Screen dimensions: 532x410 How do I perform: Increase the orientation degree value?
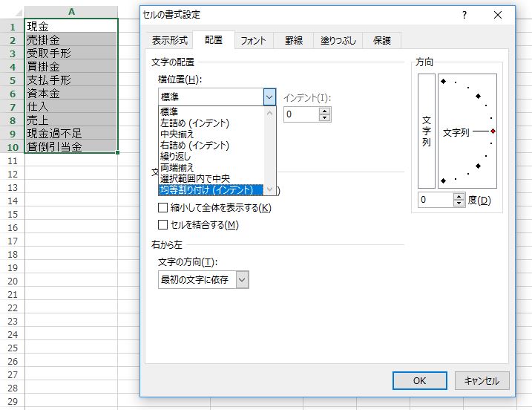(x=459, y=196)
